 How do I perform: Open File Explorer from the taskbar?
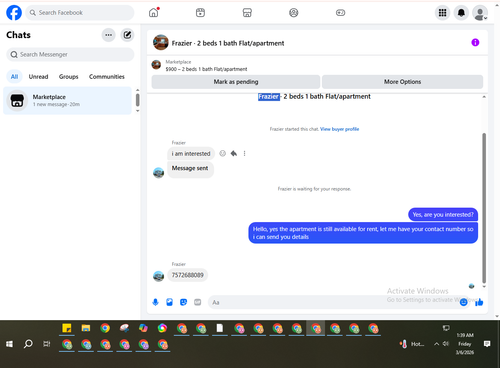(86, 328)
